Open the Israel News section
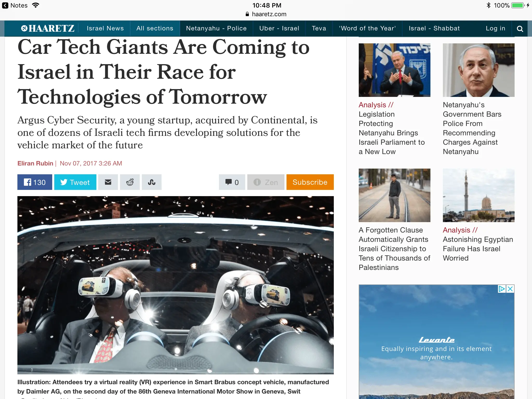 click(x=105, y=28)
